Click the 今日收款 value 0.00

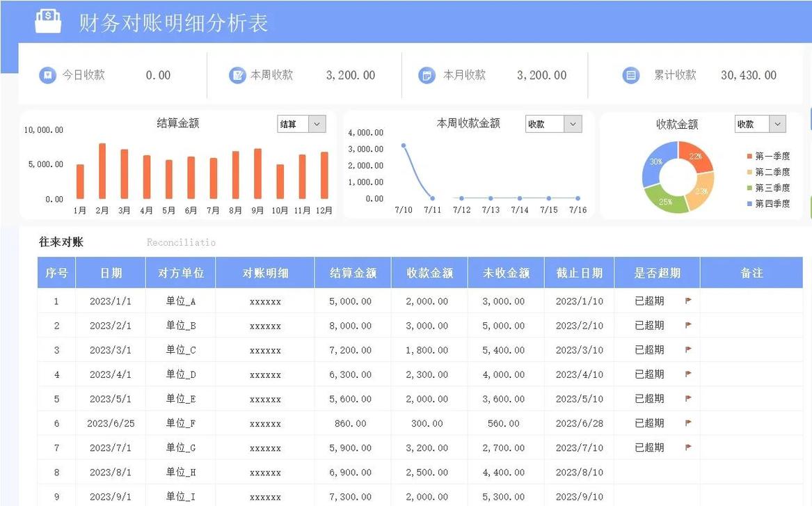tap(158, 75)
